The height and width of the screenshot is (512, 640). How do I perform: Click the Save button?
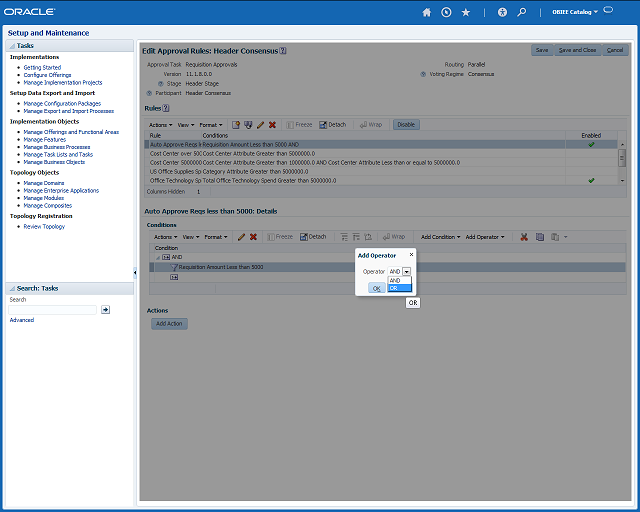pyautogui.click(x=542, y=50)
